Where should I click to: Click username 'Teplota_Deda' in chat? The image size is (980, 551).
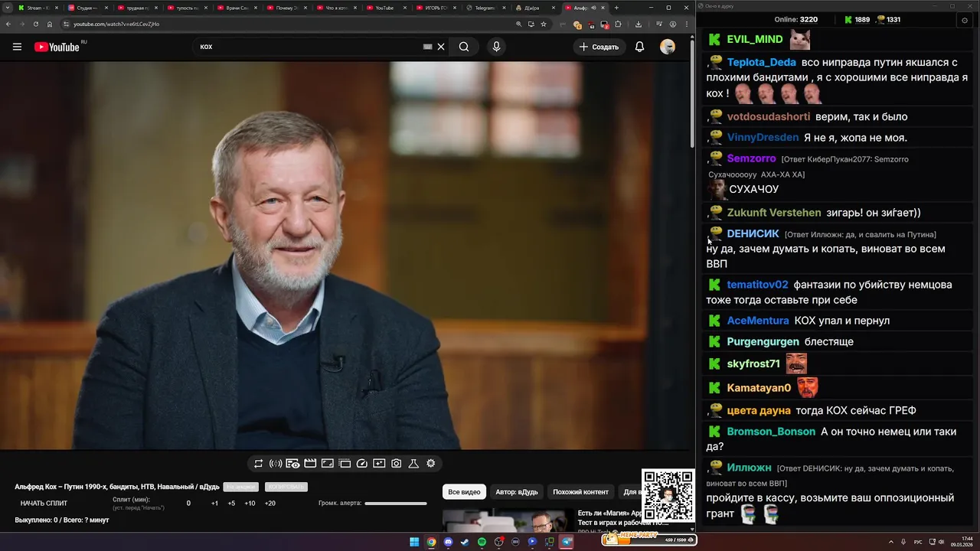(x=762, y=63)
